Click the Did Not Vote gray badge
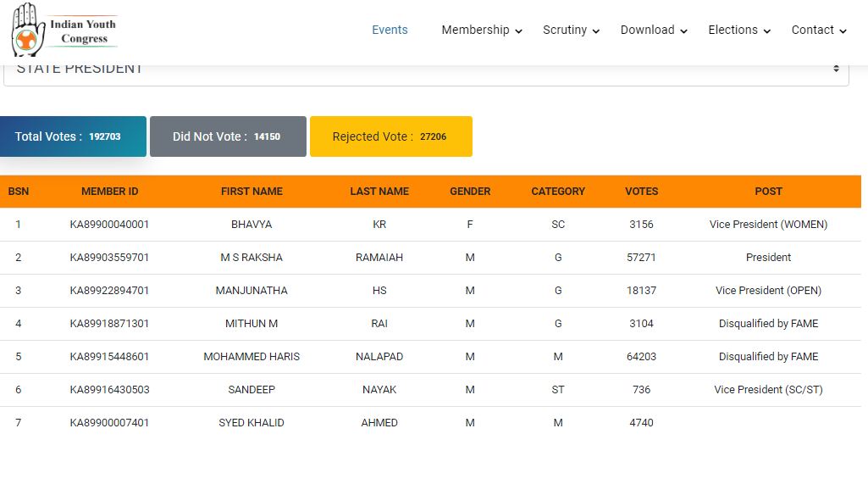 228,136
